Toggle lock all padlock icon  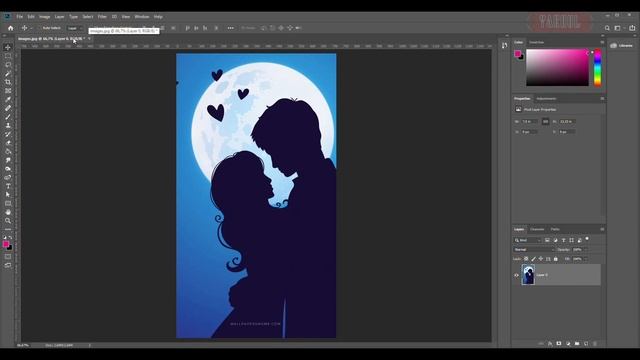tap(556, 259)
